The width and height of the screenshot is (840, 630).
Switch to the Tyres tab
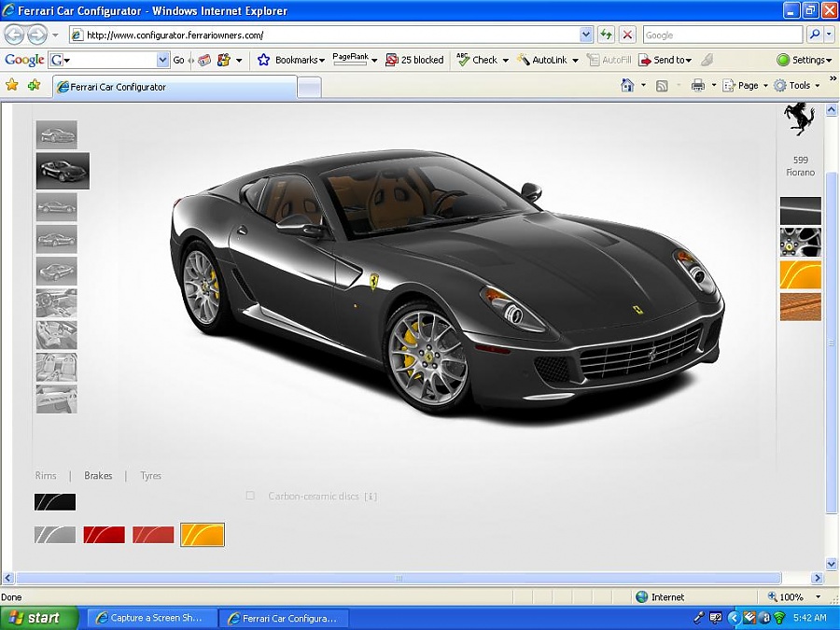[x=150, y=475]
